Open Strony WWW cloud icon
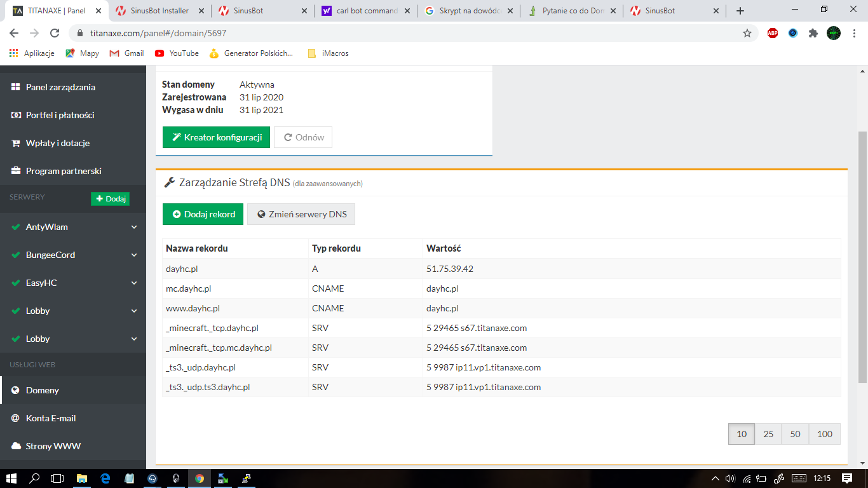Viewport: 868px width, 488px height. click(x=15, y=446)
